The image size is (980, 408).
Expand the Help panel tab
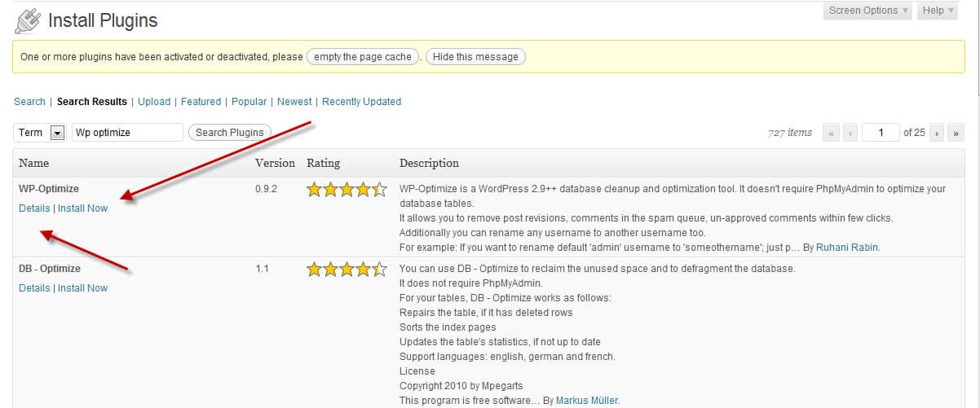(939, 11)
